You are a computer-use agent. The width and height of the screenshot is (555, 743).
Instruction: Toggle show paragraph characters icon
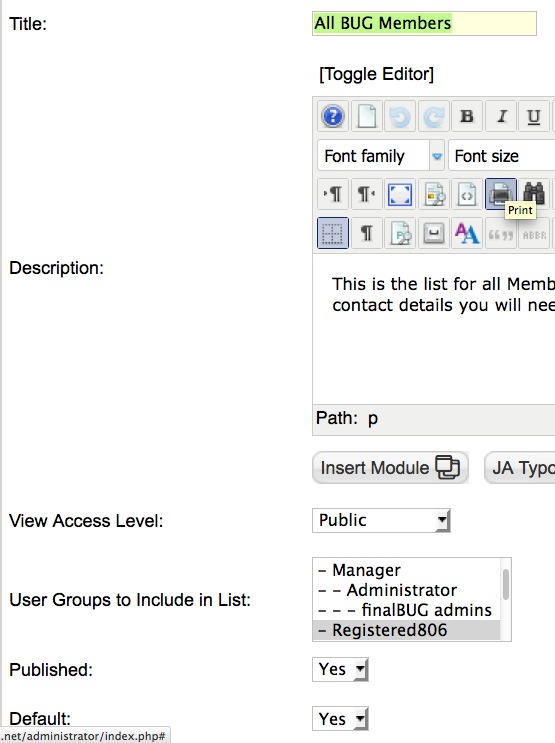[x=366, y=233]
